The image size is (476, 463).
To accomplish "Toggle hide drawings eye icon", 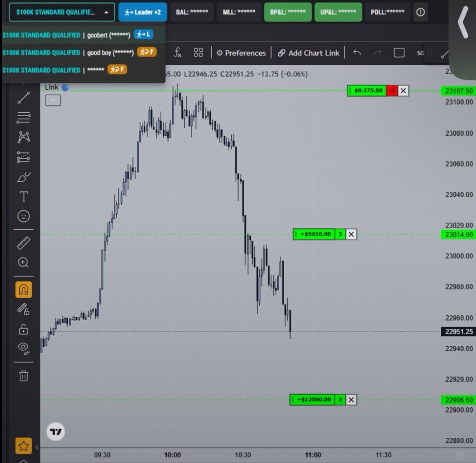I will 23,348.
